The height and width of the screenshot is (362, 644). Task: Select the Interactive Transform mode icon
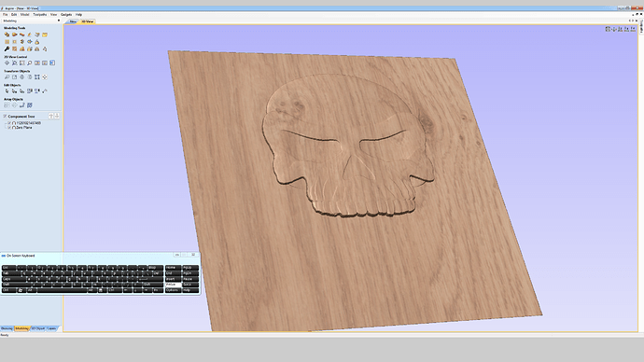pyautogui.click(x=21, y=90)
